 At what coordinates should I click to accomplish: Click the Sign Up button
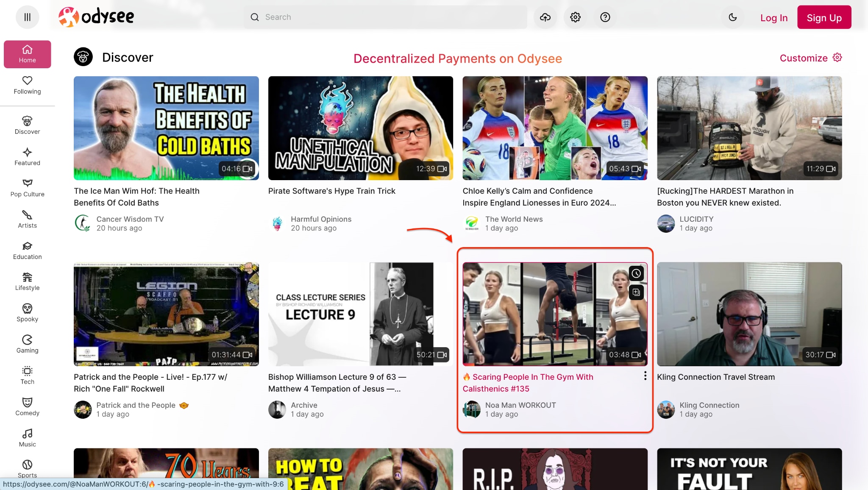coord(824,17)
